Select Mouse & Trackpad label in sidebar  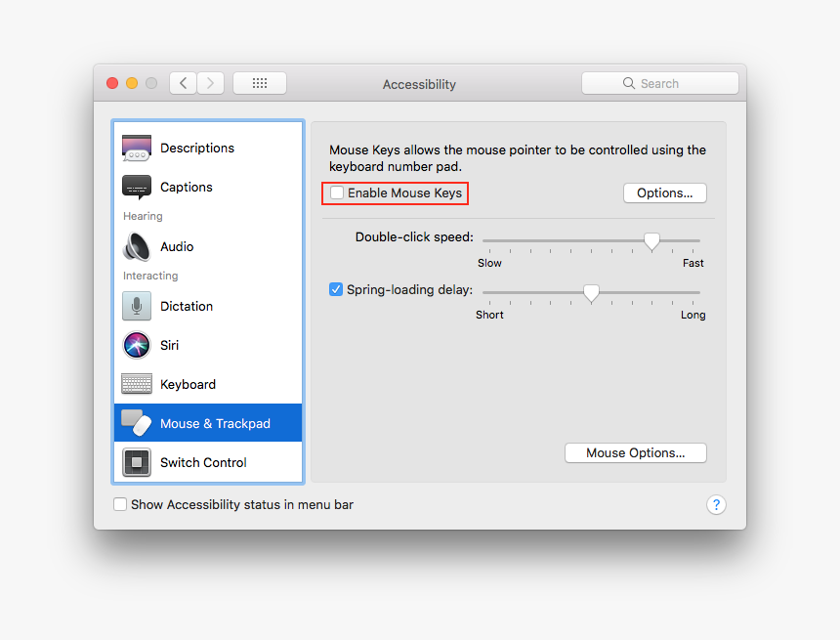215,423
